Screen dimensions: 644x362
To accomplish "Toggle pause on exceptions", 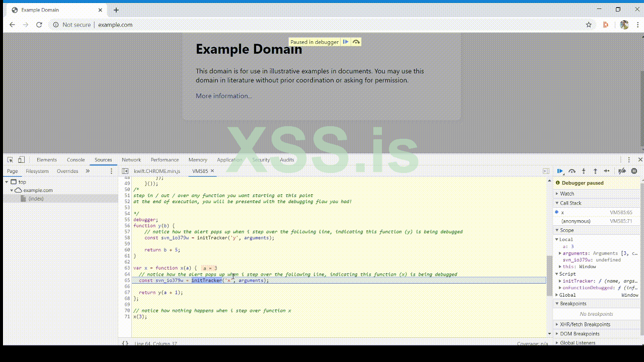I will click(x=634, y=171).
